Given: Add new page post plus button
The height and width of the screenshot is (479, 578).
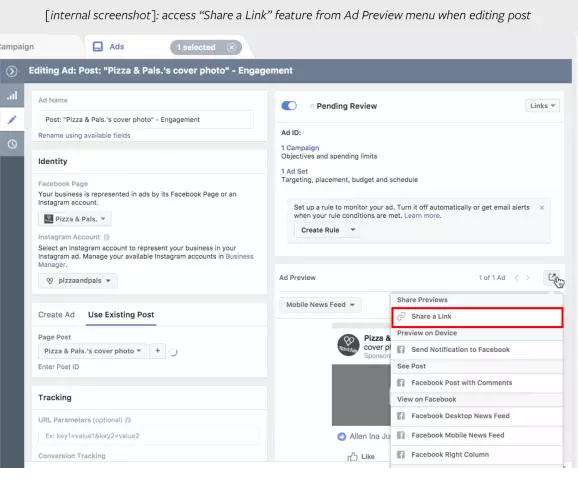Looking at the screenshot, I should (x=157, y=351).
